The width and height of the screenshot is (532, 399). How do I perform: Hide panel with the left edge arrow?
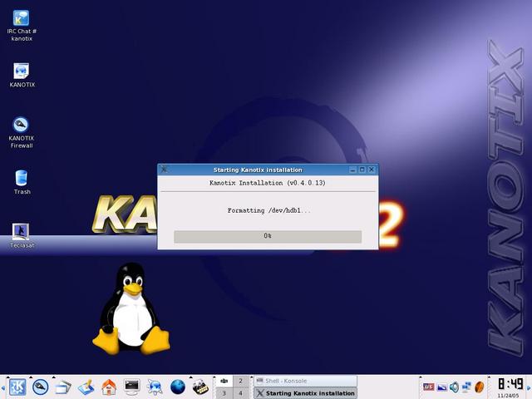tap(3, 387)
